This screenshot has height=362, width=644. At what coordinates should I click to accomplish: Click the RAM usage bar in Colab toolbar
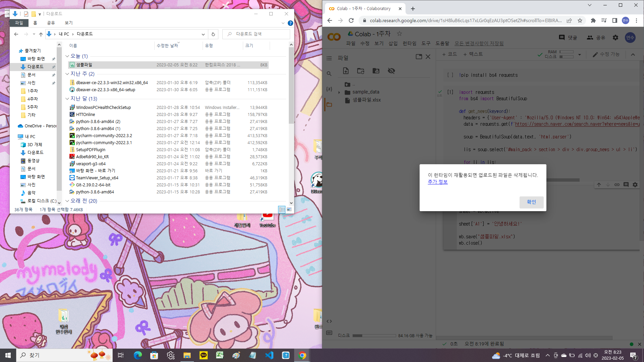(567, 52)
